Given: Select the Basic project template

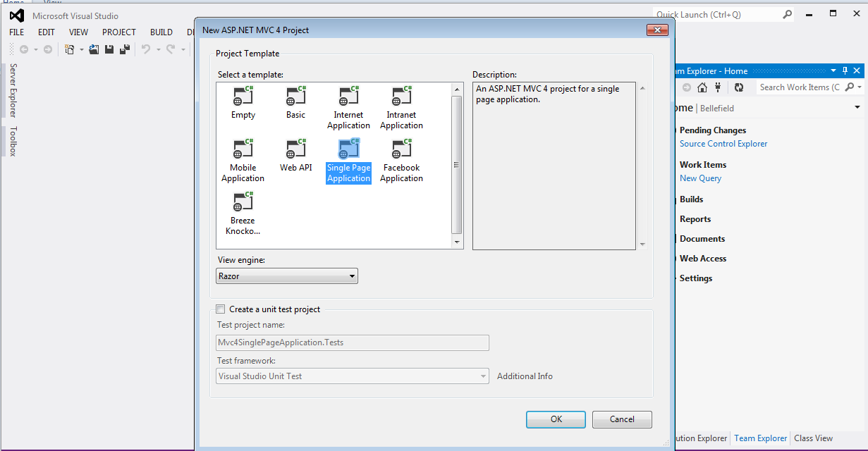Looking at the screenshot, I should tap(296, 103).
